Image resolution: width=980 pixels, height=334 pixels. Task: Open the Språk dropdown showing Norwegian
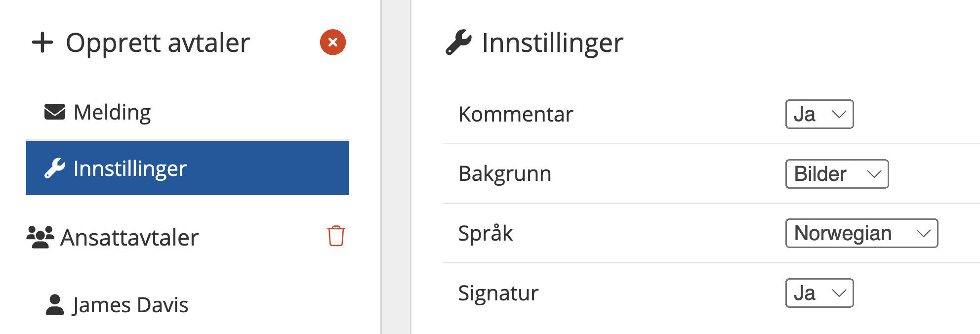[861, 233]
